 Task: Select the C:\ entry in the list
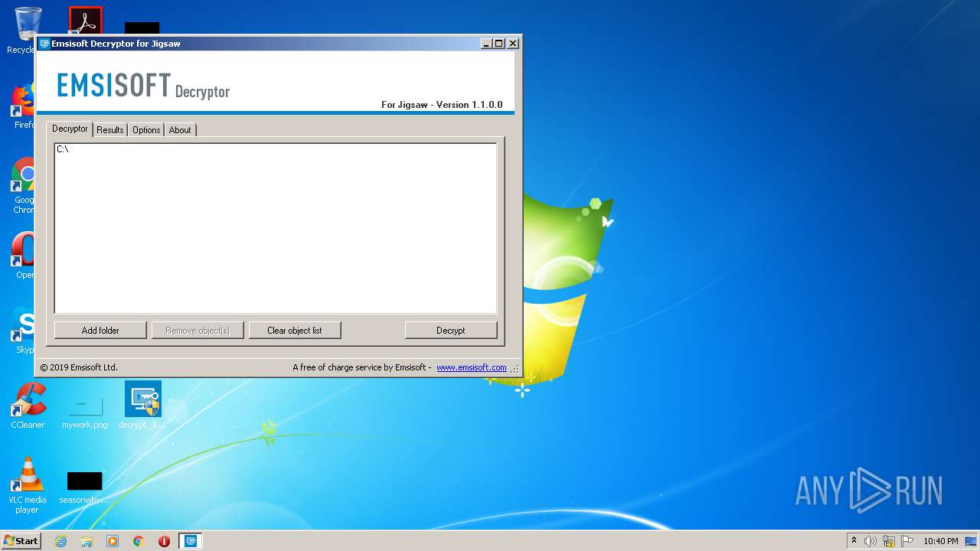click(63, 149)
